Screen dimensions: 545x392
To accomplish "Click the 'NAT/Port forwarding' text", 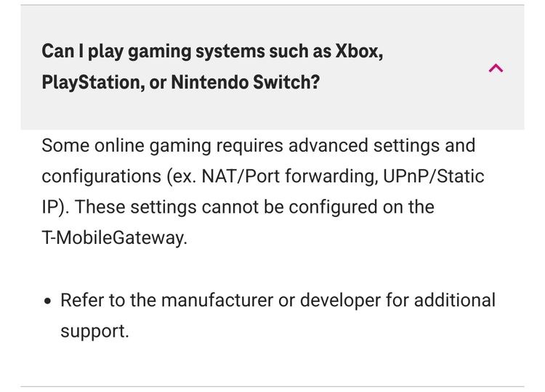I will (289, 176).
